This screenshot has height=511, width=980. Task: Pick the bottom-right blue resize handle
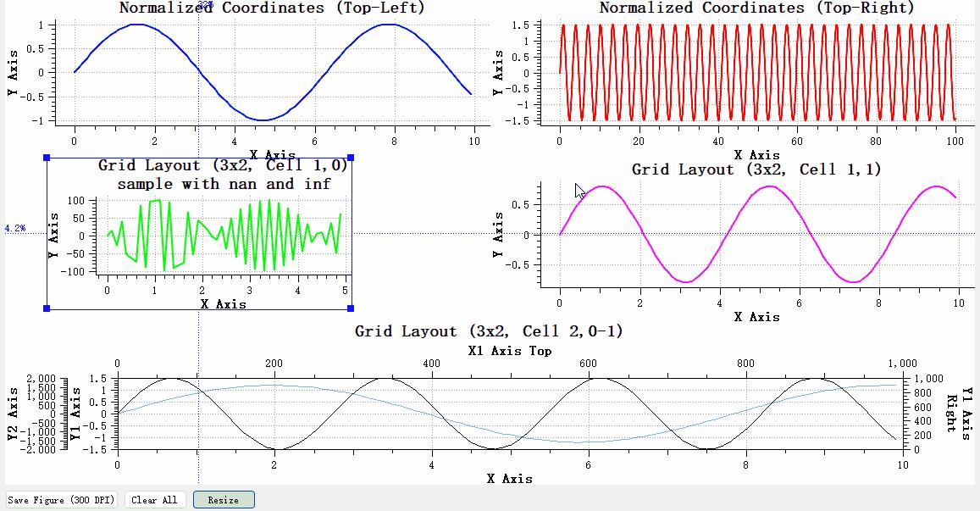(351, 308)
